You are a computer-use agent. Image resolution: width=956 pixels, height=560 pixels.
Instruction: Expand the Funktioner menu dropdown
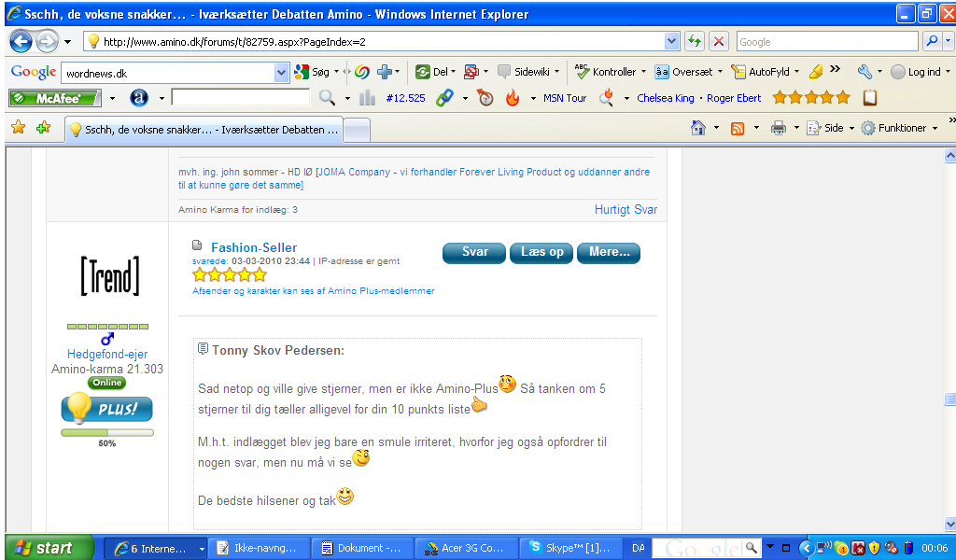click(x=935, y=129)
